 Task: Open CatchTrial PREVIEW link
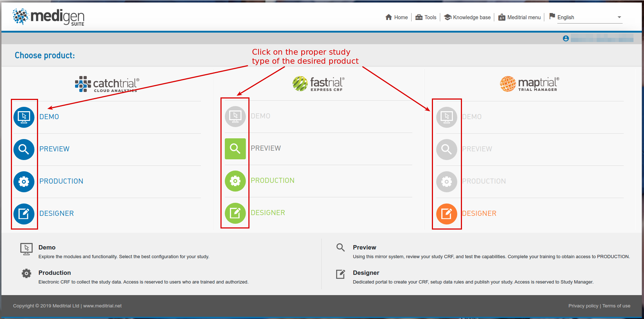click(54, 149)
